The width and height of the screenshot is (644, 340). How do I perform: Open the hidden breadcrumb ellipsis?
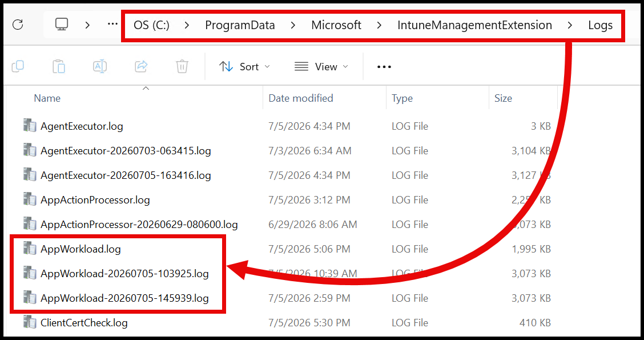point(112,24)
